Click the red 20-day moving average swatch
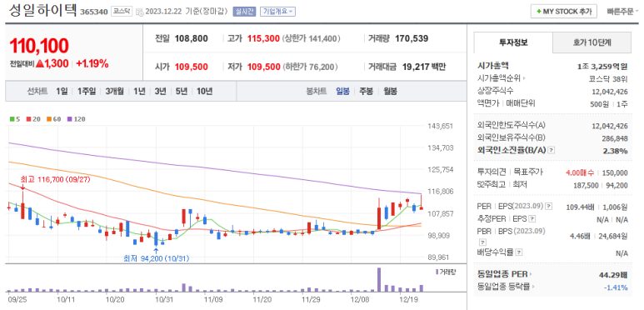 28,119
